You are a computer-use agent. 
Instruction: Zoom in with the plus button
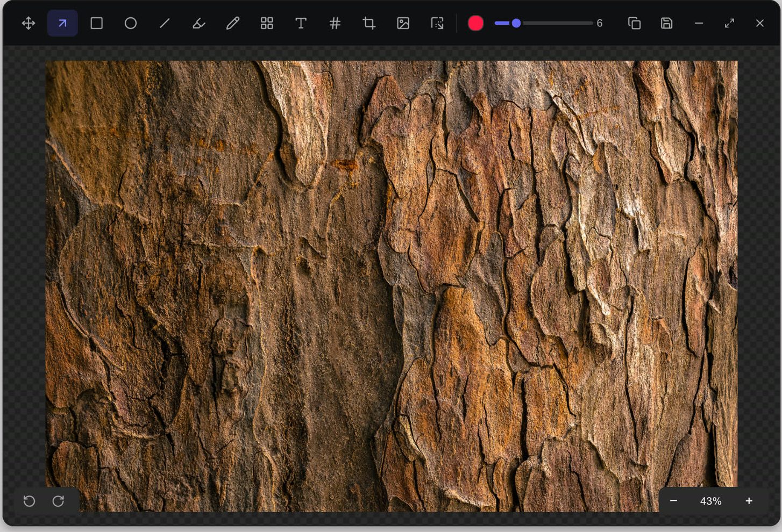[749, 501]
